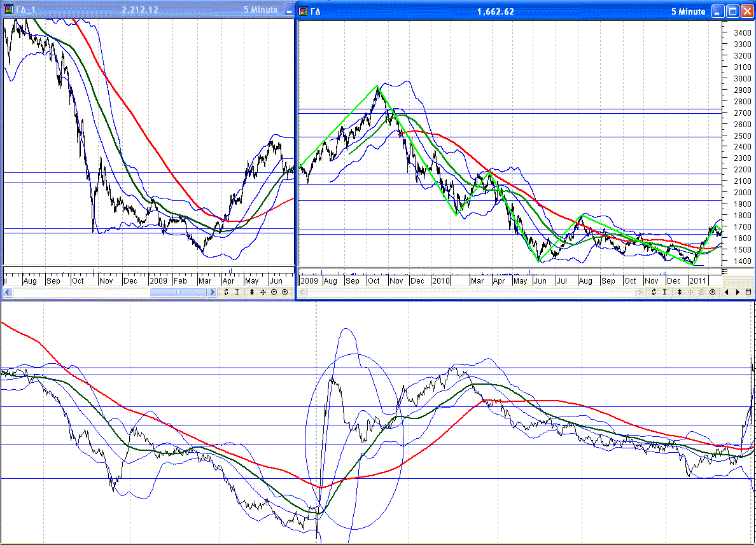Viewport: 756px width, 545px height.
Task: Zoom in with the plus icon in the ΓΔ_1 chart
Action: pyautogui.click(x=284, y=292)
